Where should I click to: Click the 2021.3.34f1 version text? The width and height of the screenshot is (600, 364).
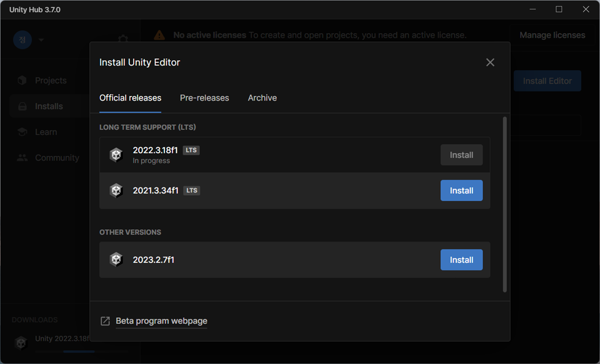156,190
